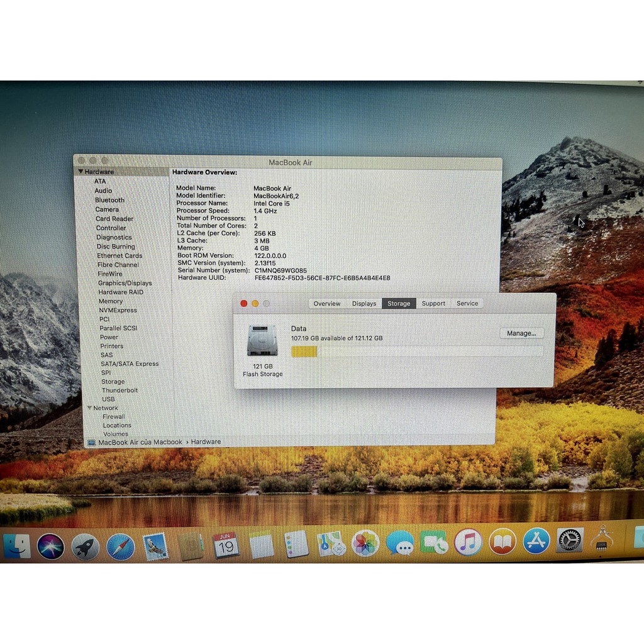Collapse the Network section
644x644 pixels.
click(x=89, y=408)
